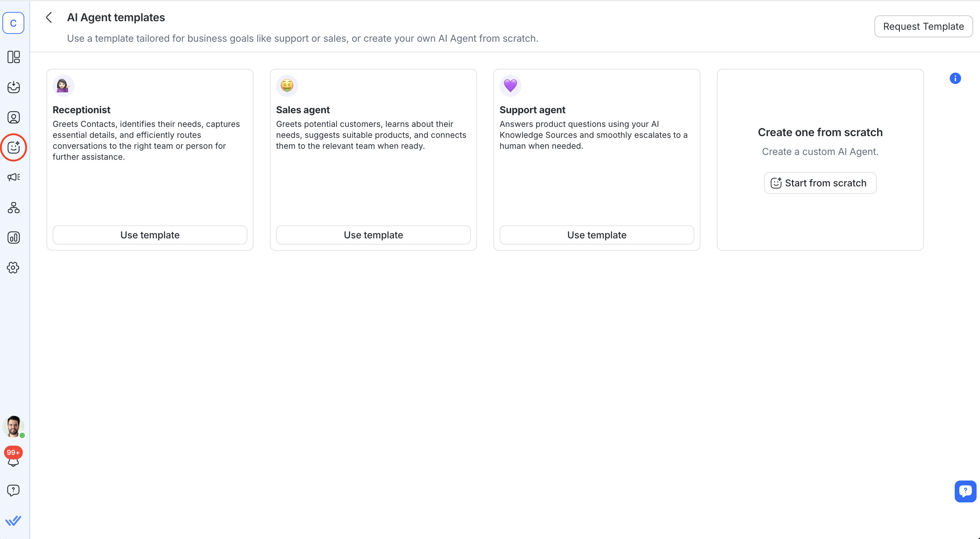Open the Workflows icon in sidebar
Image resolution: width=980 pixels, height=539 pixels.
[x=14, y=208]
